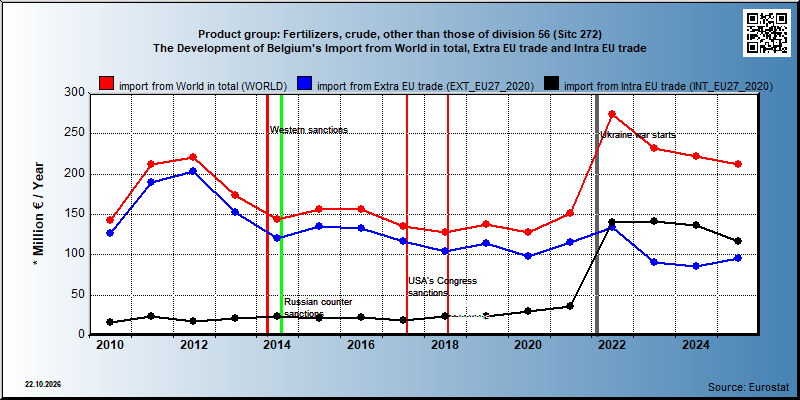Click the chart title Product group line
The image size is (800, 400).
pos(400,35)
